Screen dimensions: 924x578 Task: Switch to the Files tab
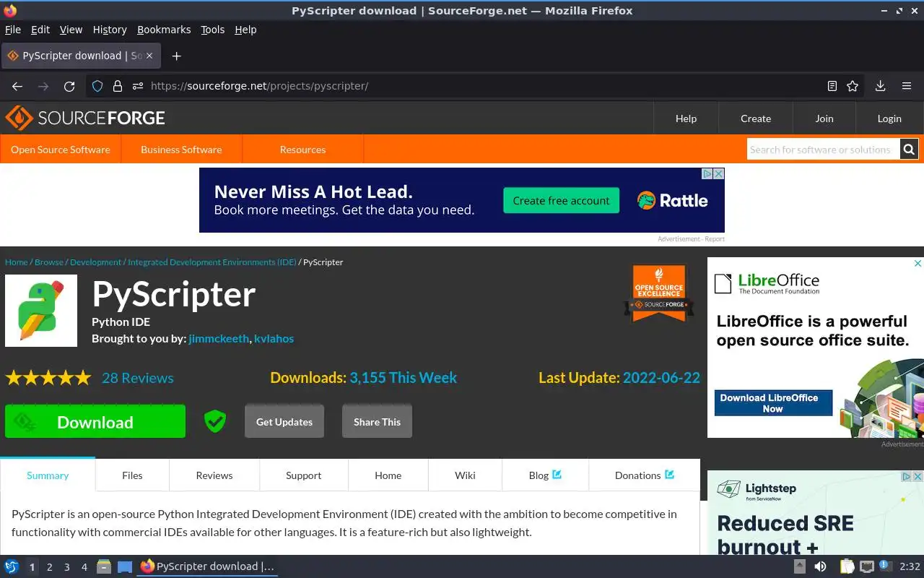[132, 475]
